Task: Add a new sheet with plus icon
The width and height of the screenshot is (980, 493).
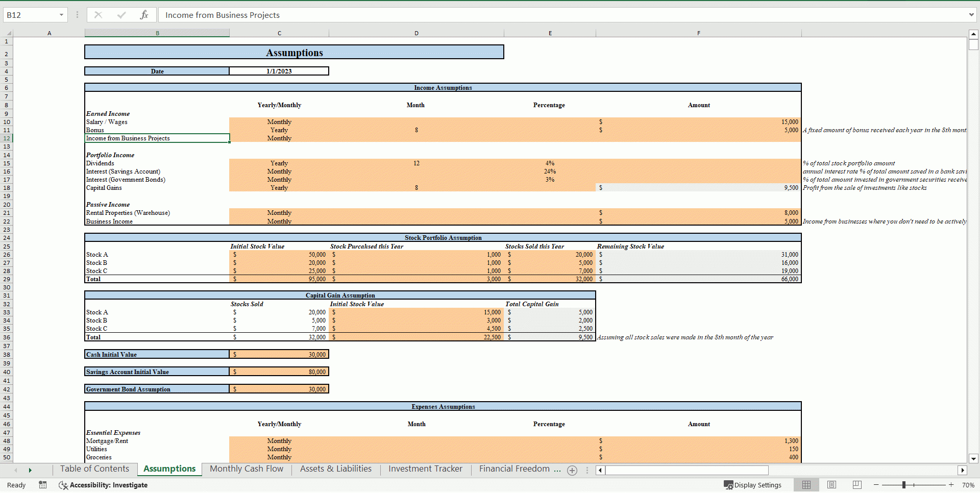Action: click(x=572, y=471)
